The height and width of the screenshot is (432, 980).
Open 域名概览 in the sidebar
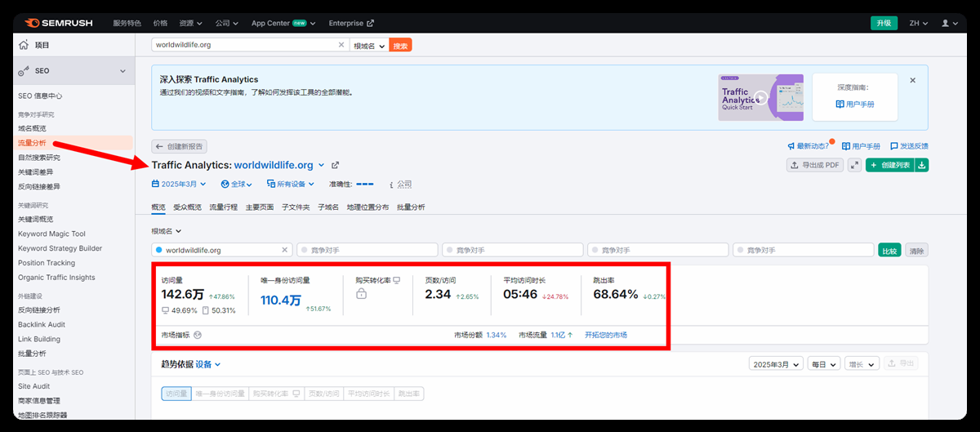pos(33,128)
